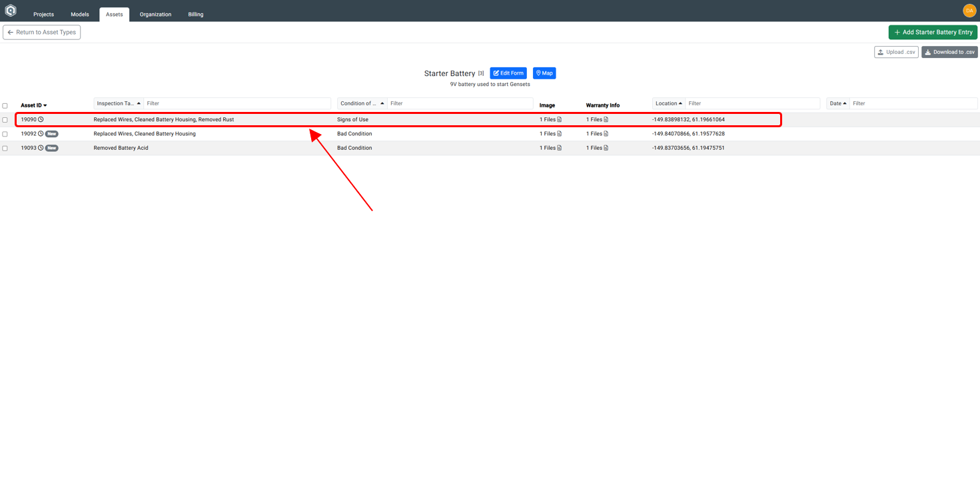Open Image file icon for asset 19092
Image resolution: width=980 pixels, height=485 pixels.
(560, 134)
